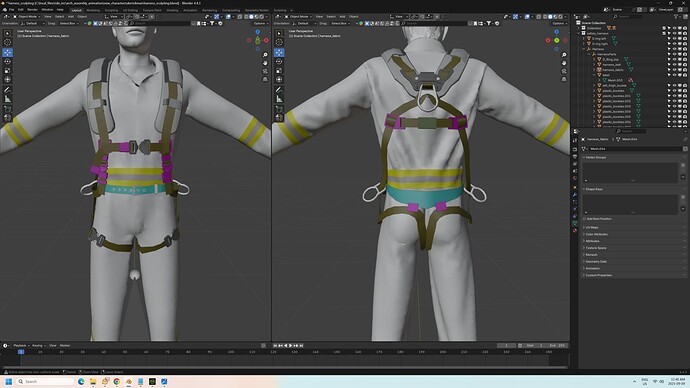The image size is (690, 388).
Task: Open the timeline Playback menu
Action: (20, 345)
